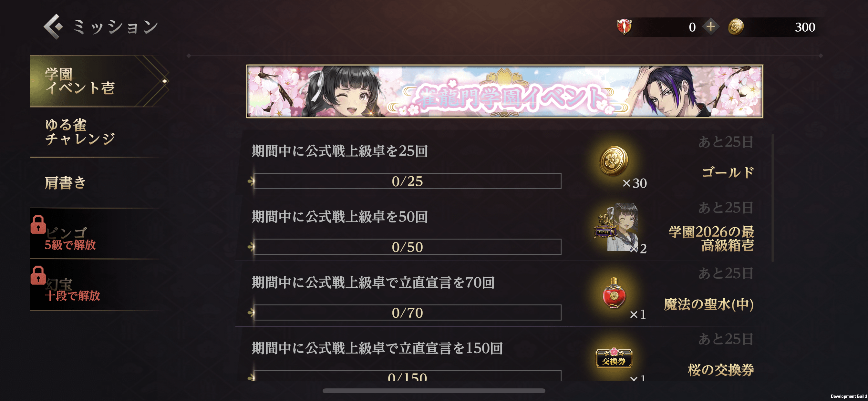Tap the 0/70 立直宣言 progress bar
This screenshot has height=401, width=868.
pyautogui.click(x=407, y=313)
